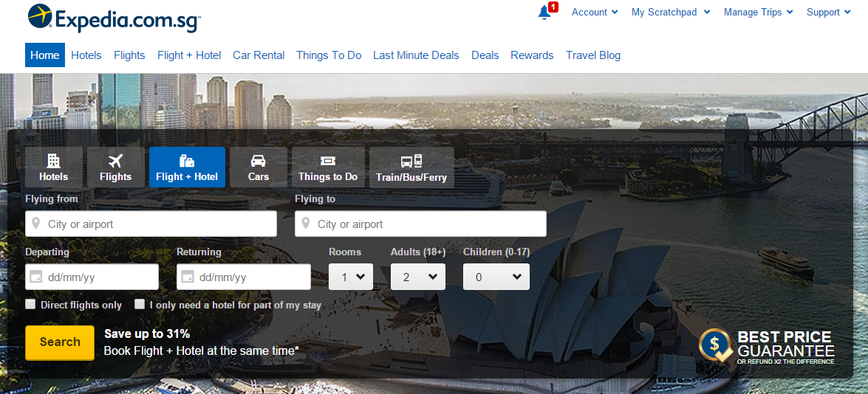Screen dimensions: 868x394
Task: Open the Travel Blog link
Action: pos(593,55)
